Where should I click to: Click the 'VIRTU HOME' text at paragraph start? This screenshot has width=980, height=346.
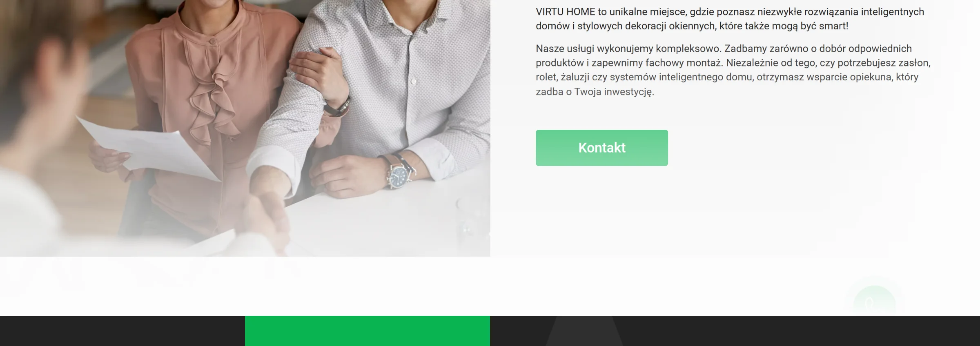566,12
